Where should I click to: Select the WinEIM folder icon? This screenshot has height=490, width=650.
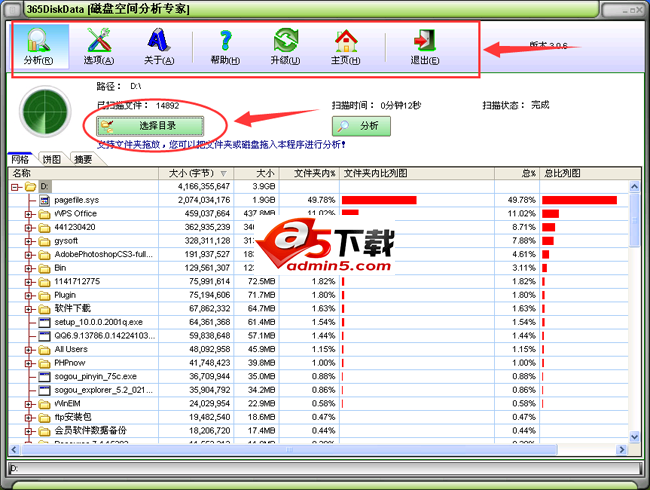44,404
